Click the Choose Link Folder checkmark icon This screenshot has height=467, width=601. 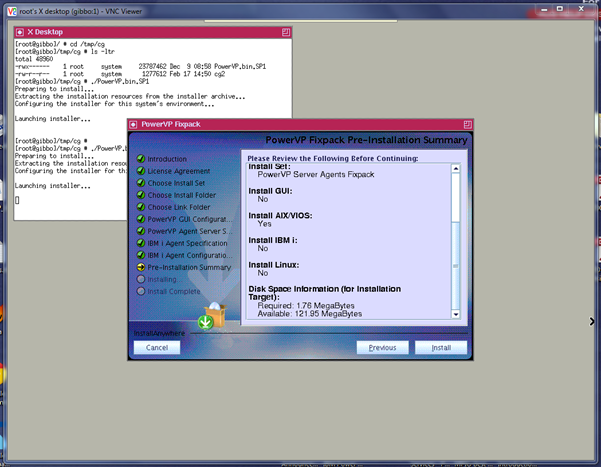coord(141,207)
